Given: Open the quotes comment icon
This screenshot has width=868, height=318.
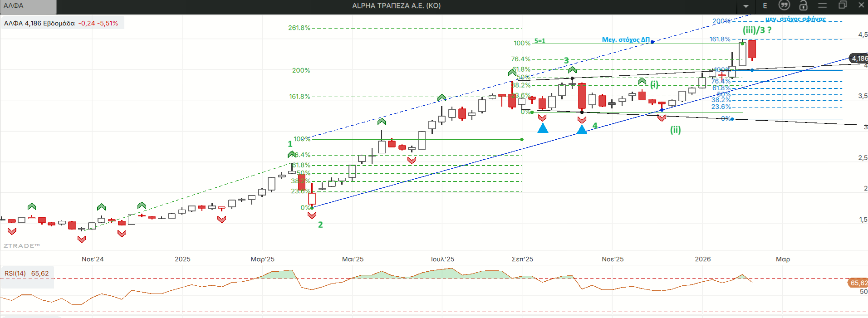Looking at the screenshot, I should click(x=784, y=5).
